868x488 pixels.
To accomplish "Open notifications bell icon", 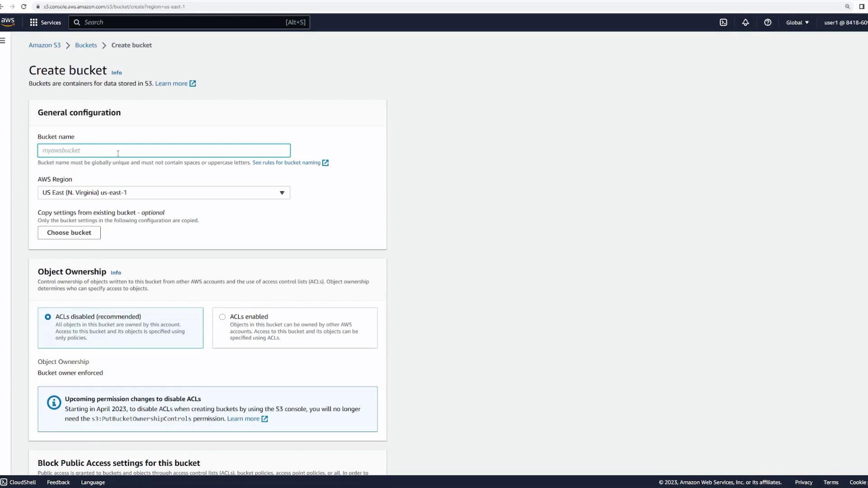I will [x=745, y=23].
